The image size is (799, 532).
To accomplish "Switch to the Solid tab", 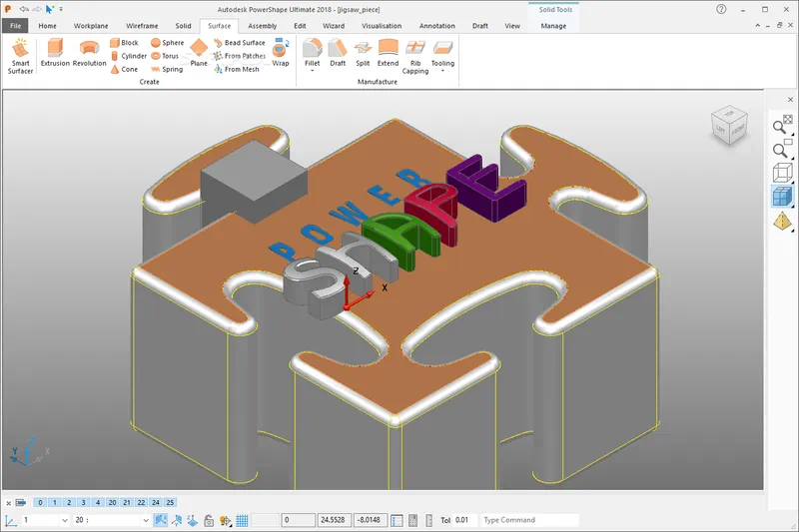I will (x=183, y=26).
